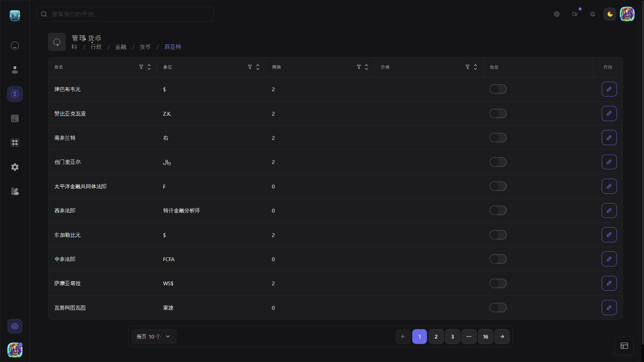644x362 pixels.
Task: Sort by the 精确 column arrows
Action: pyautogui.click(x=366, y=67)
